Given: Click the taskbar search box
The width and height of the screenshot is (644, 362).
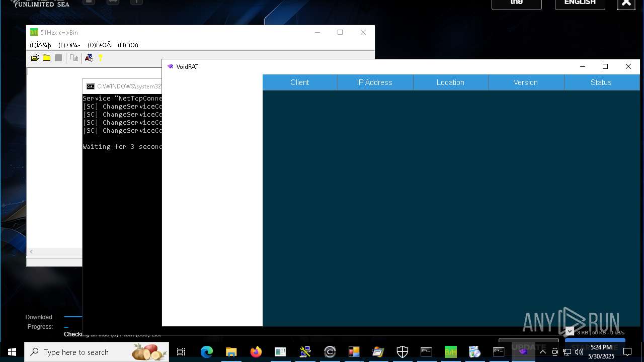Looking at the screenshot, I should click(x=97, y=352).
